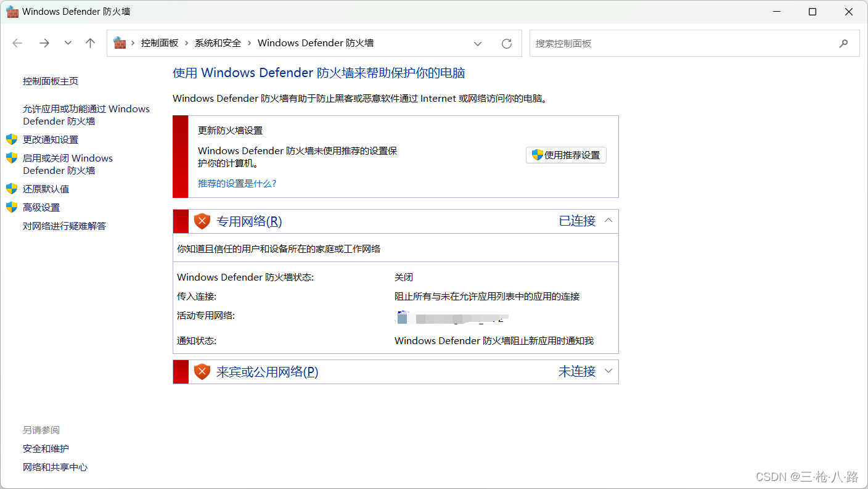The width and height of the screenshot is (868, 489).
Task: Click the 活动专用网络: label
Action: 206,316
